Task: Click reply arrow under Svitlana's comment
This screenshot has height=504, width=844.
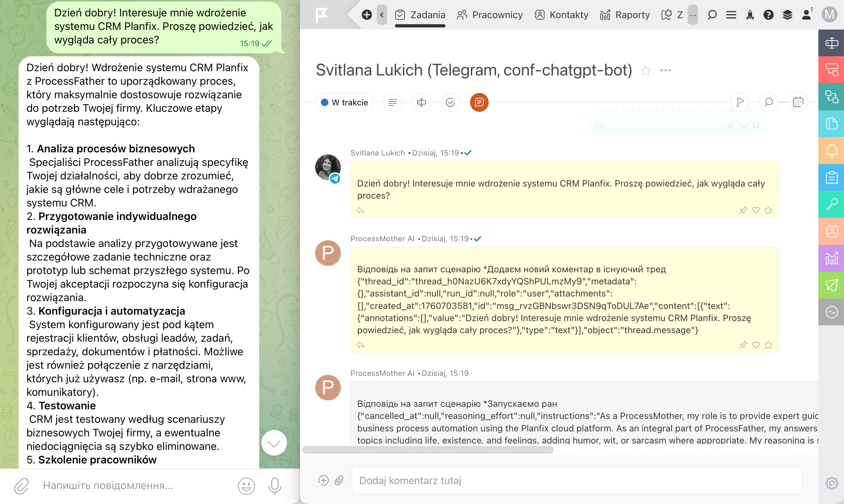Action: (x=360, y=210)
